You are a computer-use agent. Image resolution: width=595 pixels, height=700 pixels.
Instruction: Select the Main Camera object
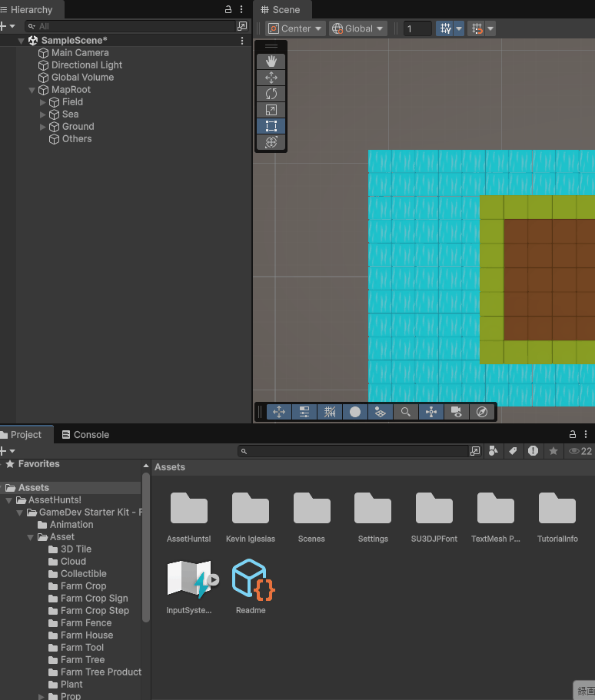[x=79, y=53]
